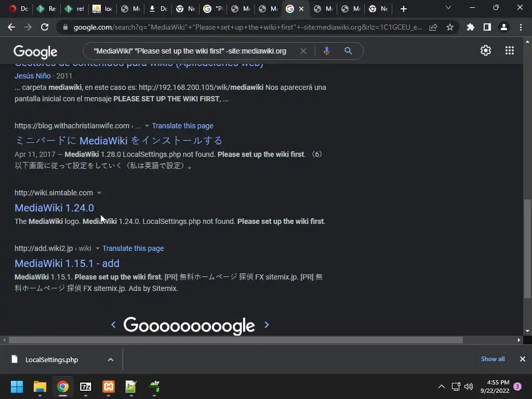Go to previous results page arrow

[x=113, y=325]
